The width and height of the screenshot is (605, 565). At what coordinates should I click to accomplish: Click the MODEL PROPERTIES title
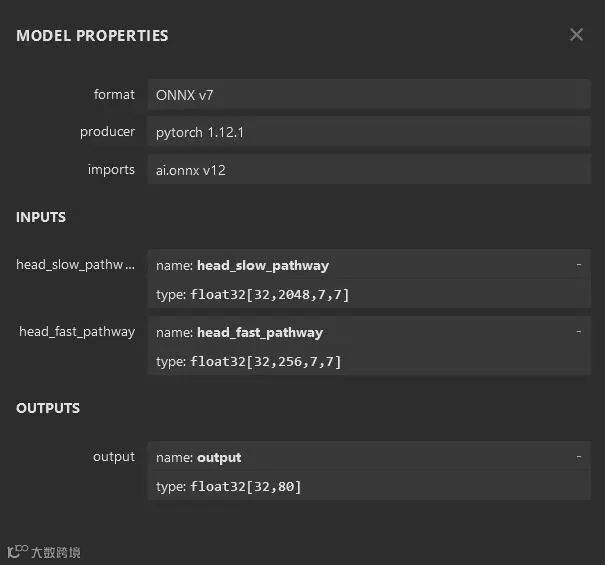(92, 36)
